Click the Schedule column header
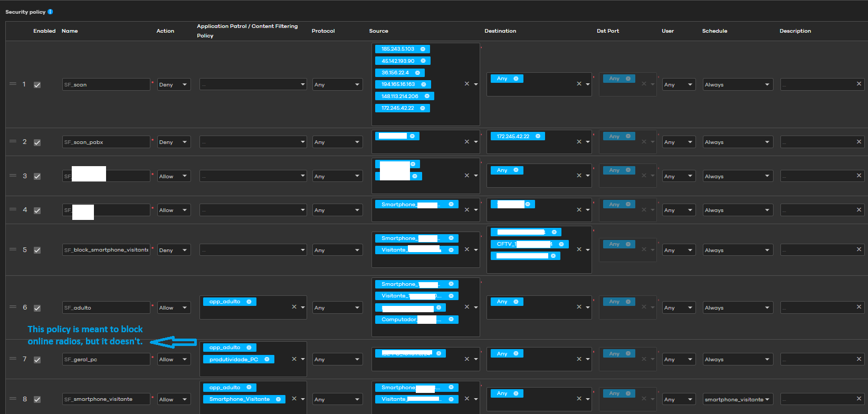868x414 pixels. tap(714, 31)
